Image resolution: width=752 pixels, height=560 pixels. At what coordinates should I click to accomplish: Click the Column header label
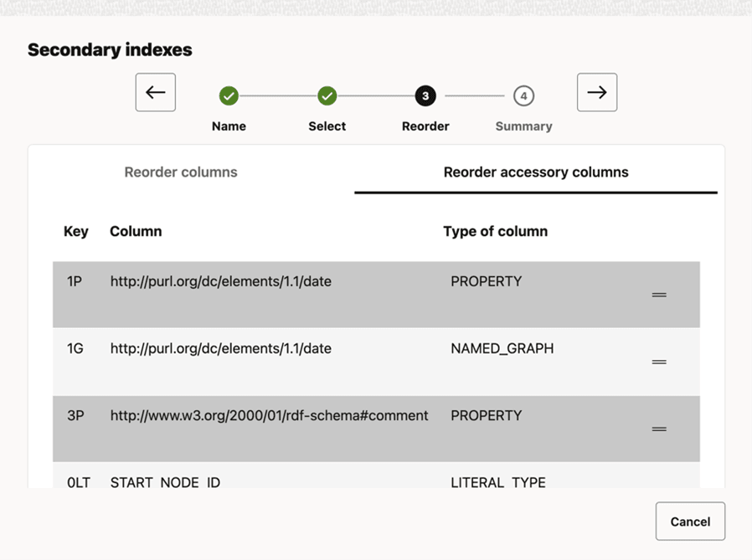coord(136,232)
